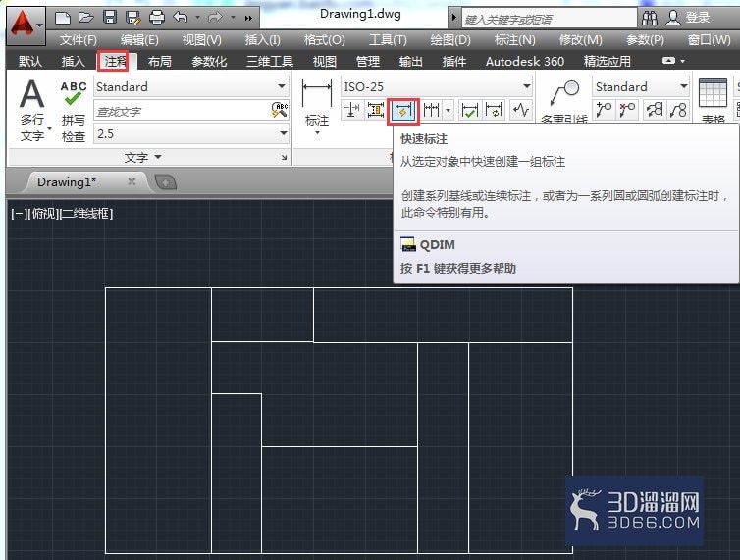740x560 pixels.
Task: Expand the undo history dropdown arrow
Action: pyautogui.click(x=197, y=18)
